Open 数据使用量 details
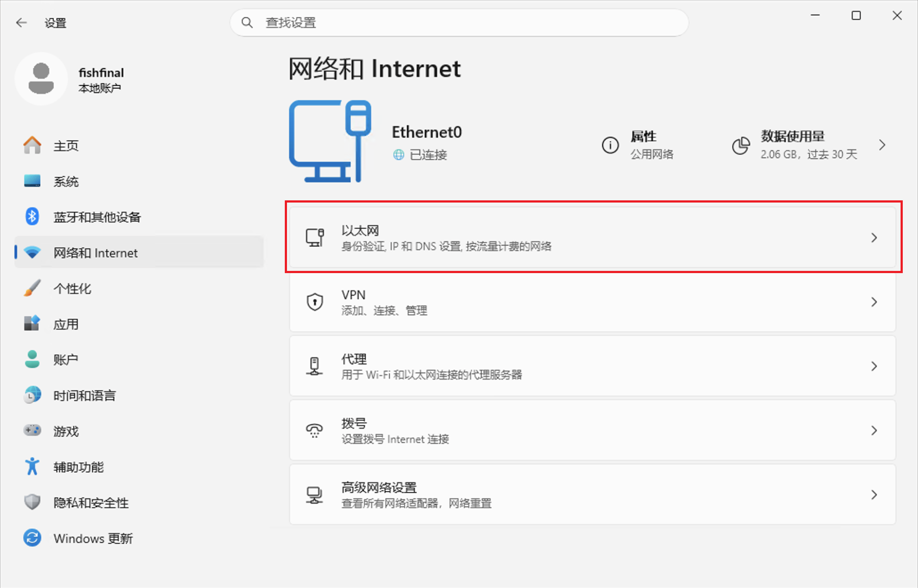 click(810, 145)
